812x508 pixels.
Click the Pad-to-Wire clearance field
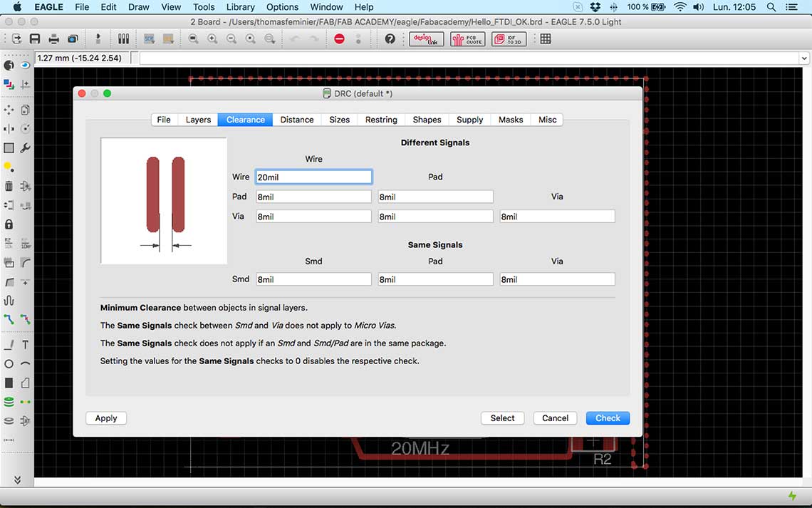[314, 197]
